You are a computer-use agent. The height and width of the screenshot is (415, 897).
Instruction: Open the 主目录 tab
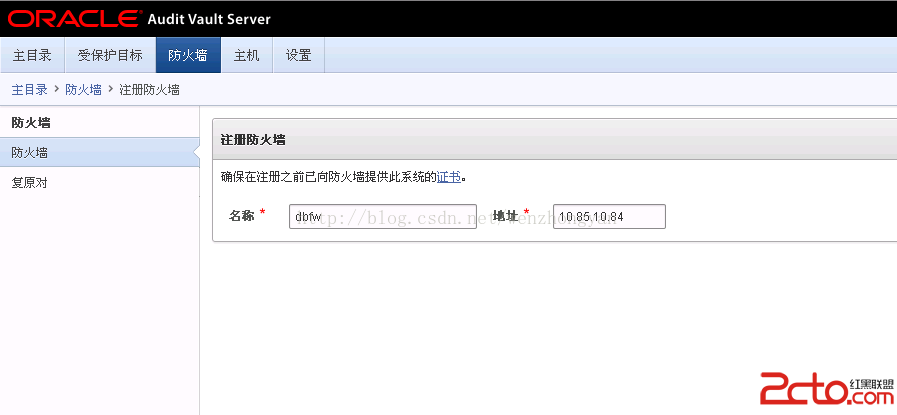click(x=33, y=56)
